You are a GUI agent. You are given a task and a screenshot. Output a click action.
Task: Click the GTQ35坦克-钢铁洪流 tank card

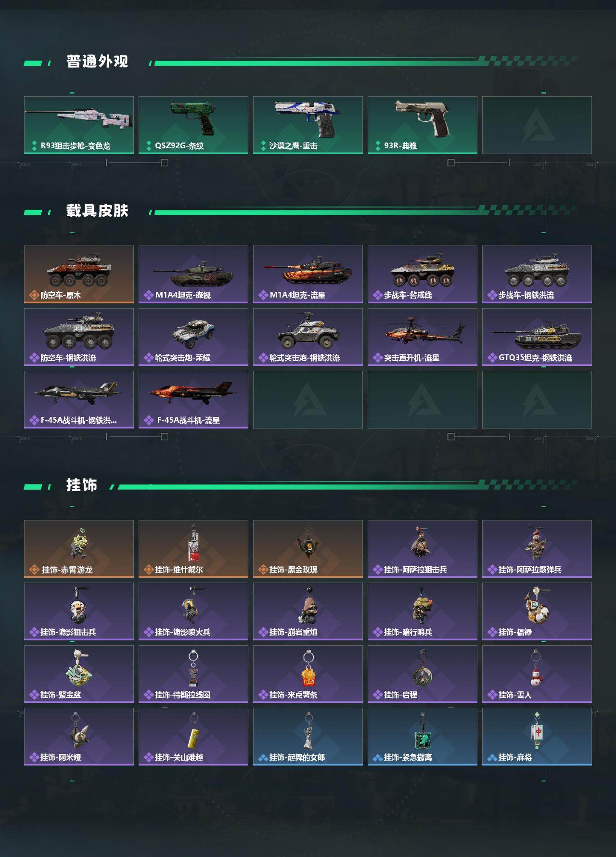(x=537, y=337)
